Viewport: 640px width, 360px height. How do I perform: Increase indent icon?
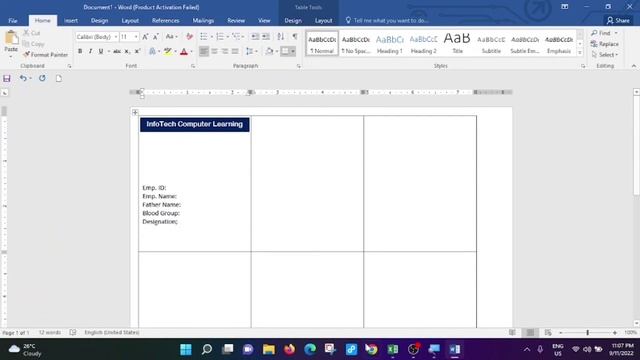point(266,37)
